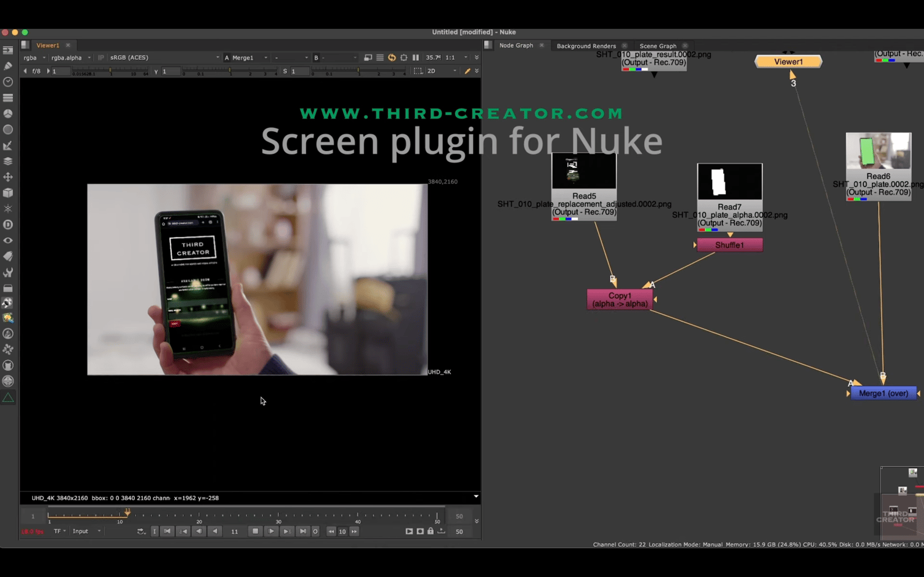Open the Time nodes clock icon
Viewport: 924px width, 577px height.
point(8,82)
